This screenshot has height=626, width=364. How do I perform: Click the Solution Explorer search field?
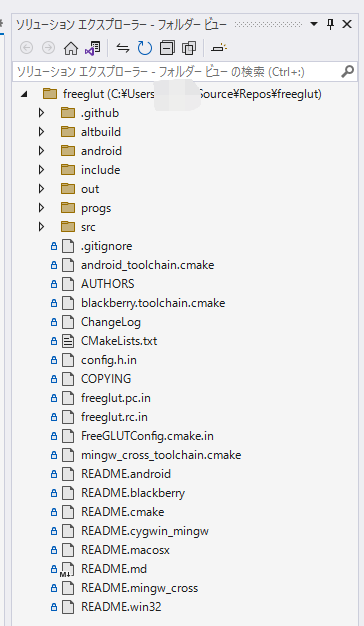tap(178, 72)
